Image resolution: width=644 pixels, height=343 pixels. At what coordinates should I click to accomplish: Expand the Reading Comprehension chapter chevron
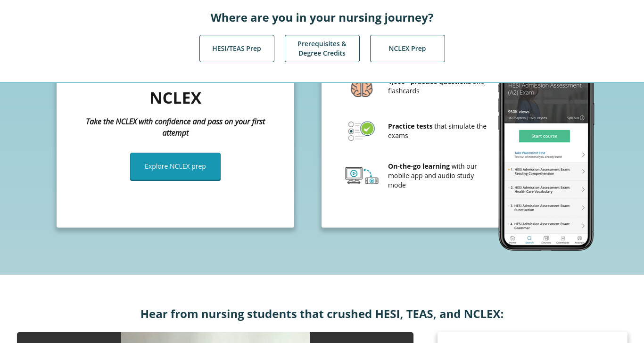point(583,171)
